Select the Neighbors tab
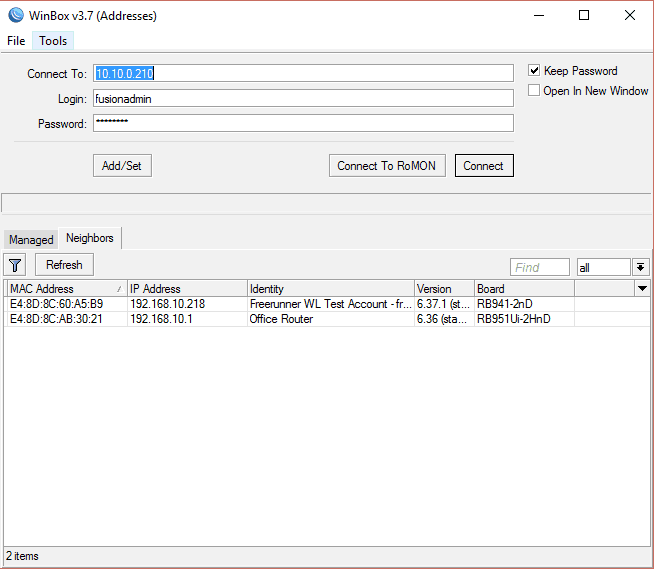Image resolution: width=654 pixels, height=569 pixels. (90, 238)
